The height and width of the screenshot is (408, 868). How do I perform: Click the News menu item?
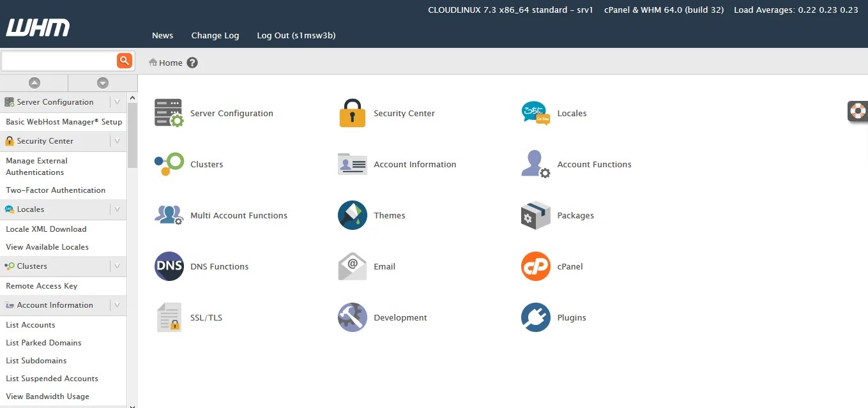click(x=162, y=35)
